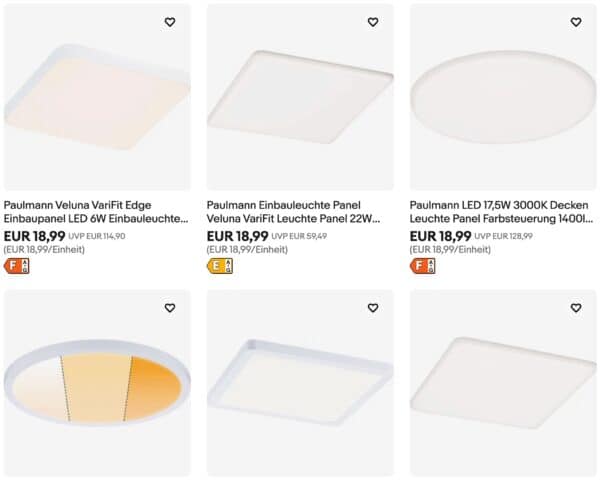The width and height of the screenshot is (600, 480).
Task: Click EUR 18,99 price of Veluna Edge panel
Action: (35, 236)
